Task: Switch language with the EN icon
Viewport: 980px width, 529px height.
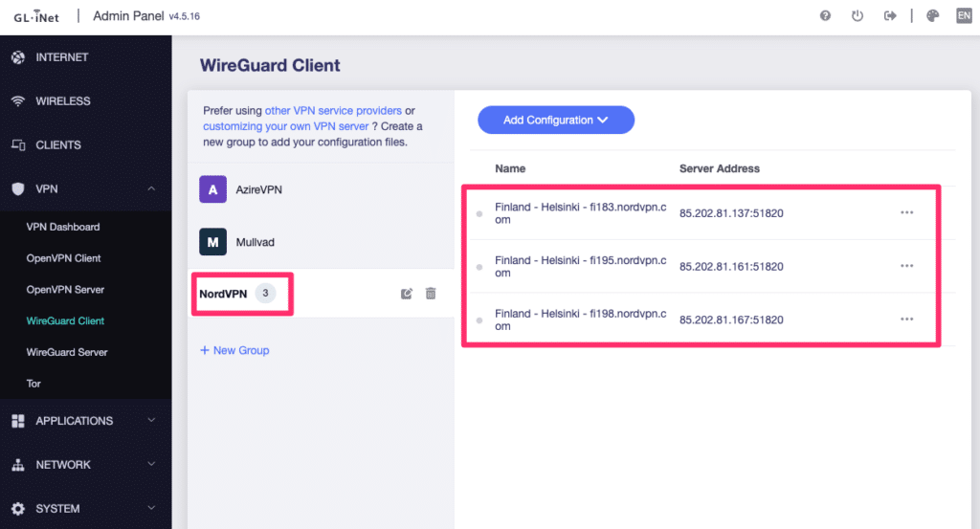Action: (964, 15)
